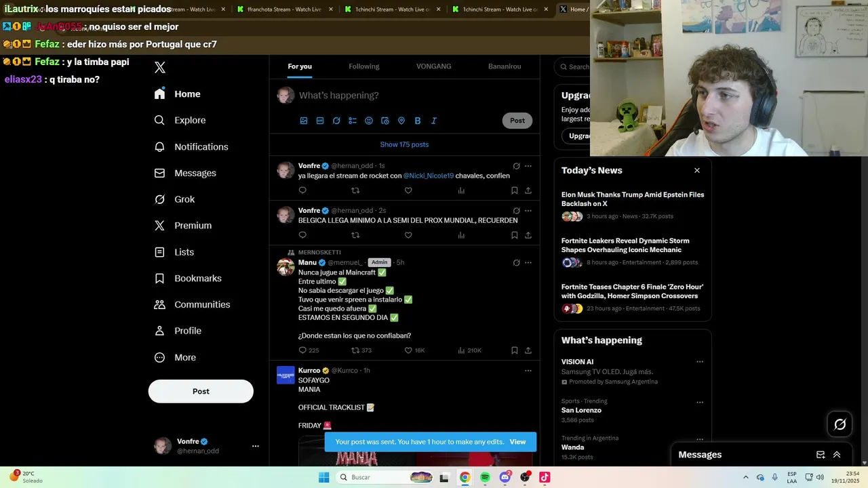The width and height of the screenshot is (868, 488).
Task: Open Notifications in the sidebar
Action: tap(191, 147)
